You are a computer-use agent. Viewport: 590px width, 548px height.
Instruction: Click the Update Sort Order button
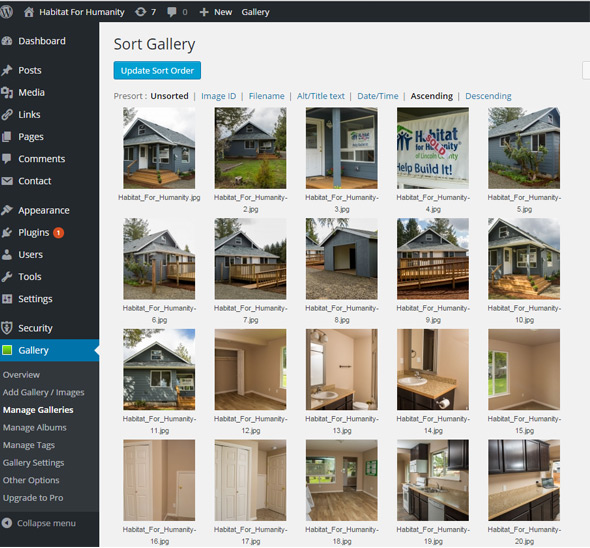[157, 70]
